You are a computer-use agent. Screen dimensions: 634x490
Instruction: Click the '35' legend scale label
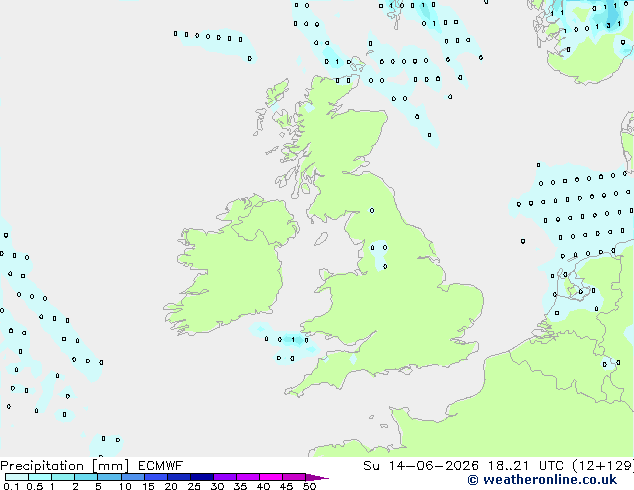(240, 486)
